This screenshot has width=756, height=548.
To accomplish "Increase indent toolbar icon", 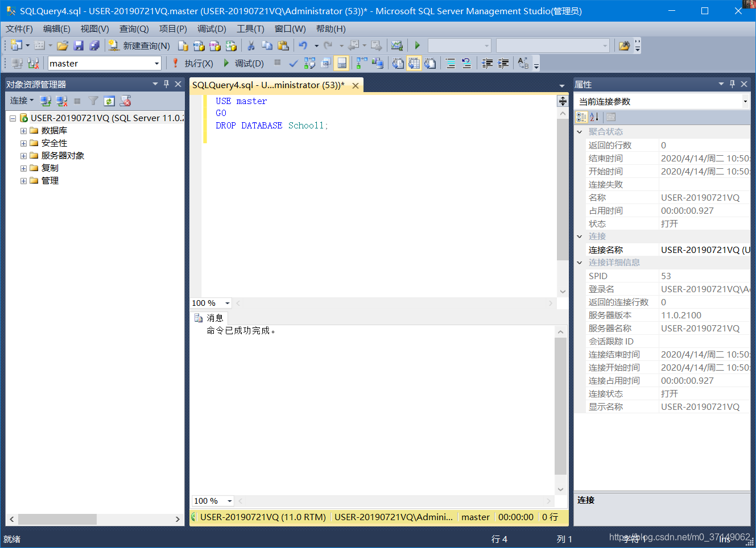I will pyautogui.click(x=503, y=63).
